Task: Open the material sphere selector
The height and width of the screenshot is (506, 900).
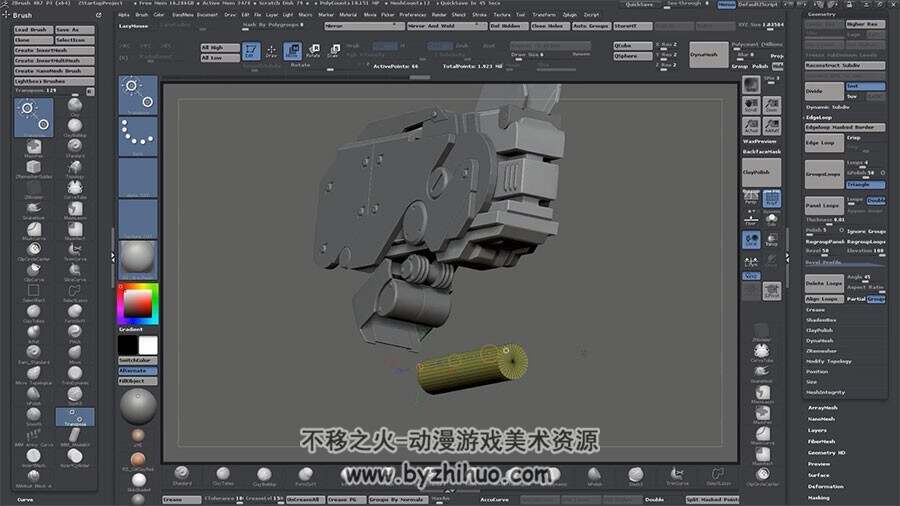Action: pos(138,260)
